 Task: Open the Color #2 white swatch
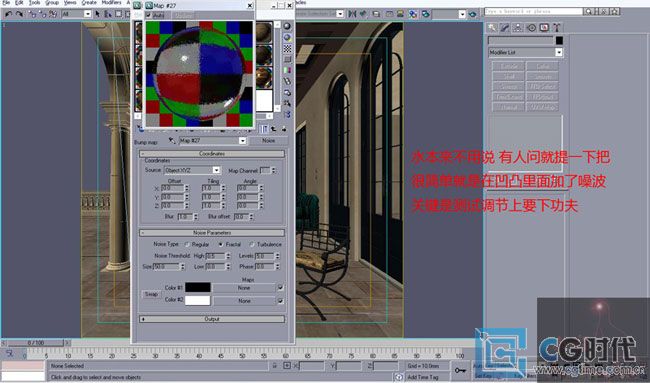[x=197, y=301]
